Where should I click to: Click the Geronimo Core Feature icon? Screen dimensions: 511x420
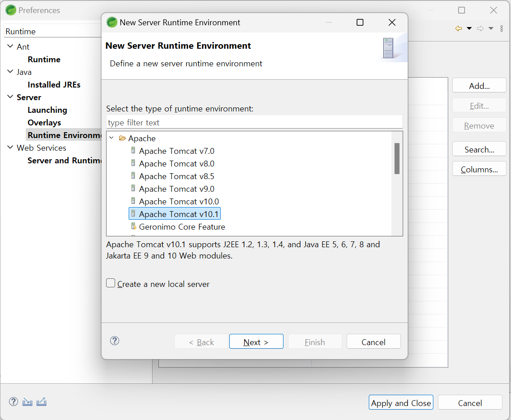(133, 226)
